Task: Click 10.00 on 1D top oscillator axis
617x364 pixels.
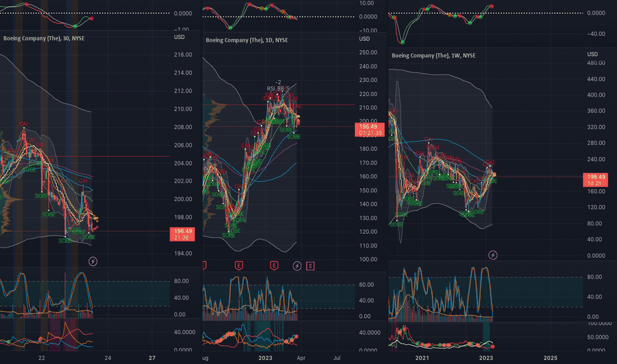Action: [367, 3]
